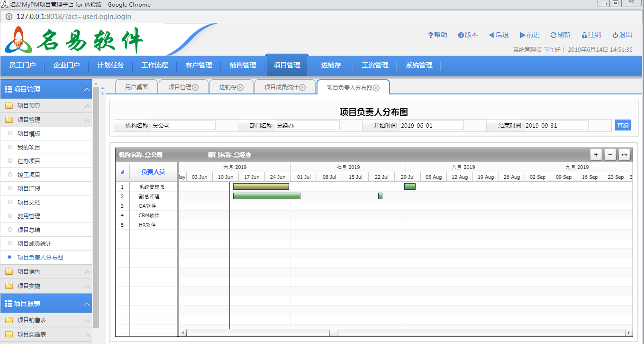Open 项目成员统计 in the sidebar
Viewport: 644px width, 344px height.
35,244
